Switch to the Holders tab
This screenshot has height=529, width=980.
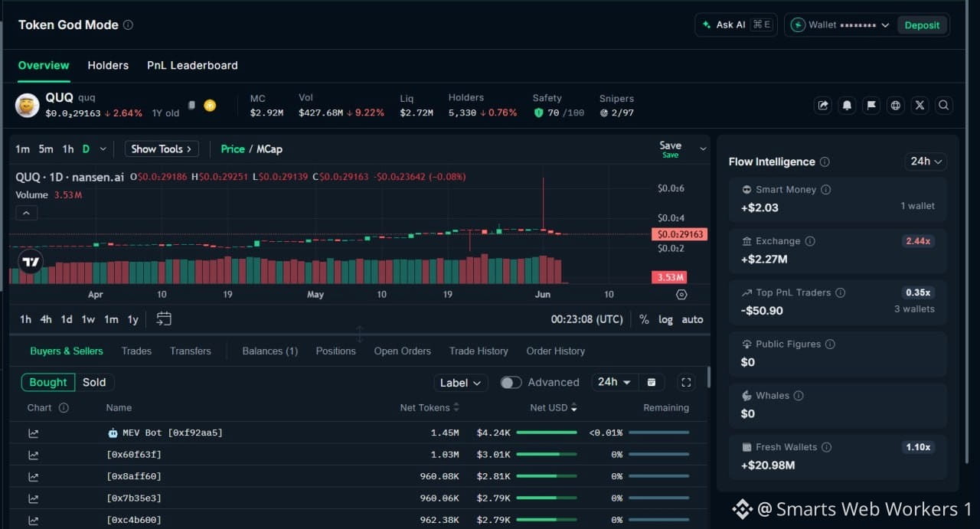(x=108, y=65)
